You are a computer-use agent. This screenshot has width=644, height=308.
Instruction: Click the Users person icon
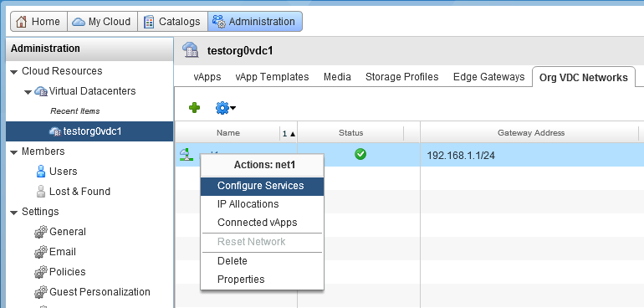pyautogui.click(x=41, y=172)
